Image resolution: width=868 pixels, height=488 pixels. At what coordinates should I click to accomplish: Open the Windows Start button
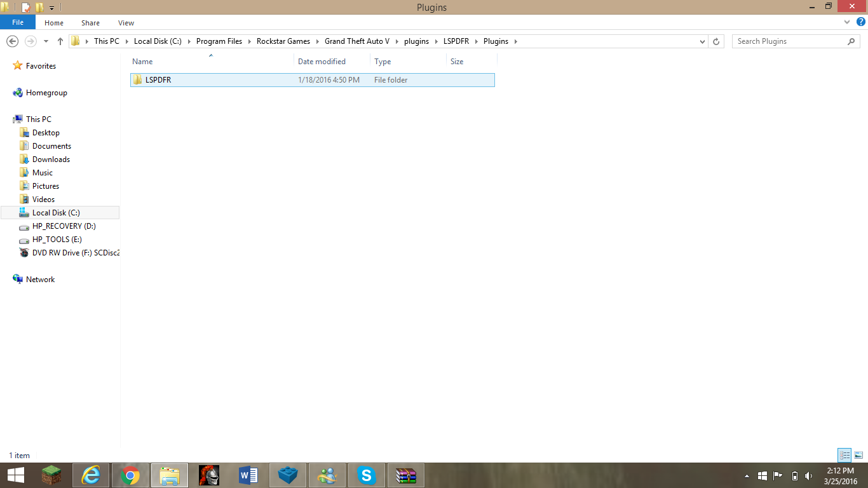click(x=16, y=475)
